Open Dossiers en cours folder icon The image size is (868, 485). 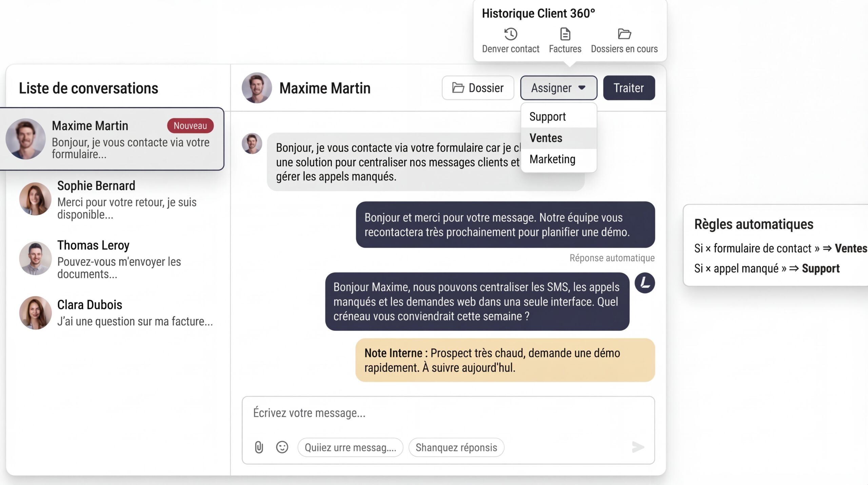(x=624, y=34)
